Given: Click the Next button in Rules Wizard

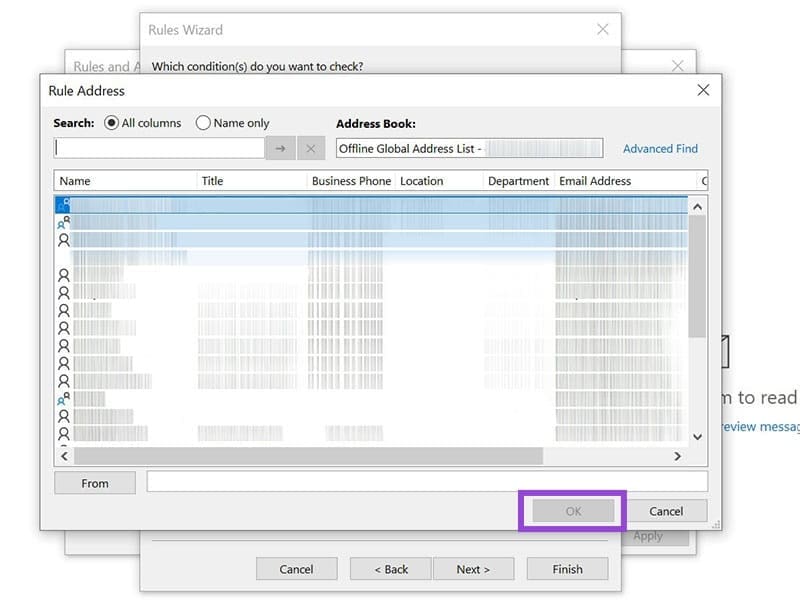Looking at the screenshot, I should (x=474, y=569).
